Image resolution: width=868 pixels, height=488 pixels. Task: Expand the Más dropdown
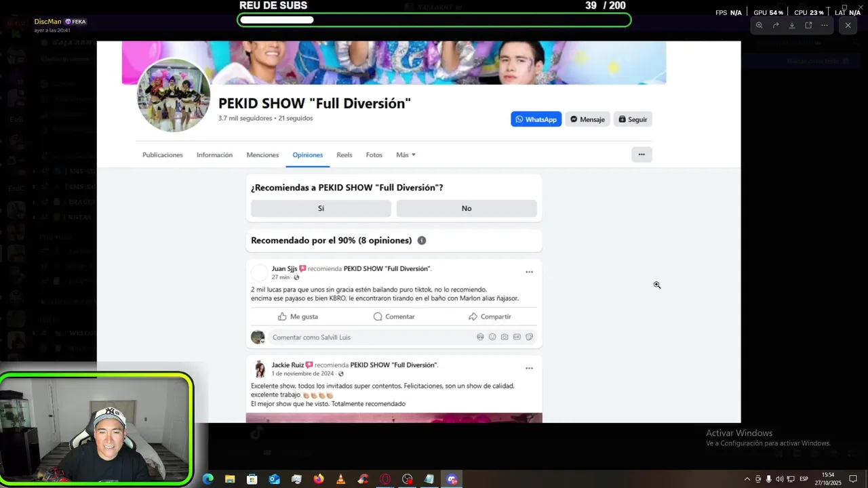[x=406, y=155]
